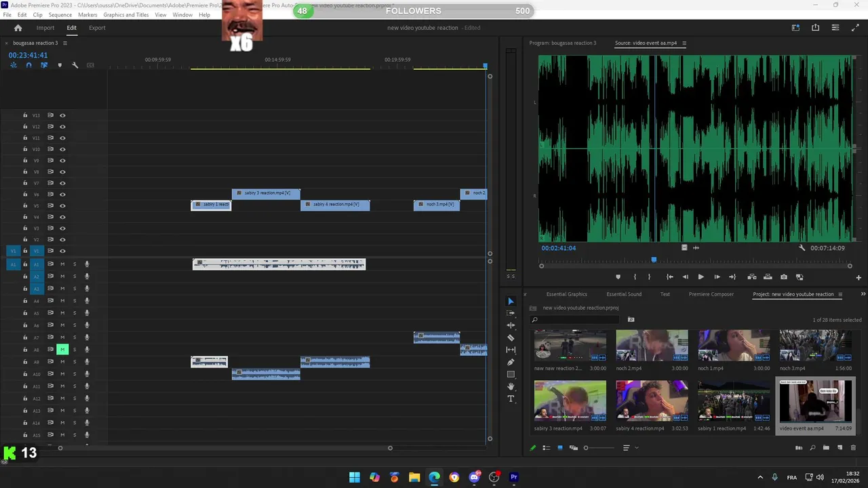This screenshot has height=488, width=868.
Task: Switch to Export workspace
Action: click(x=97, y=28)
